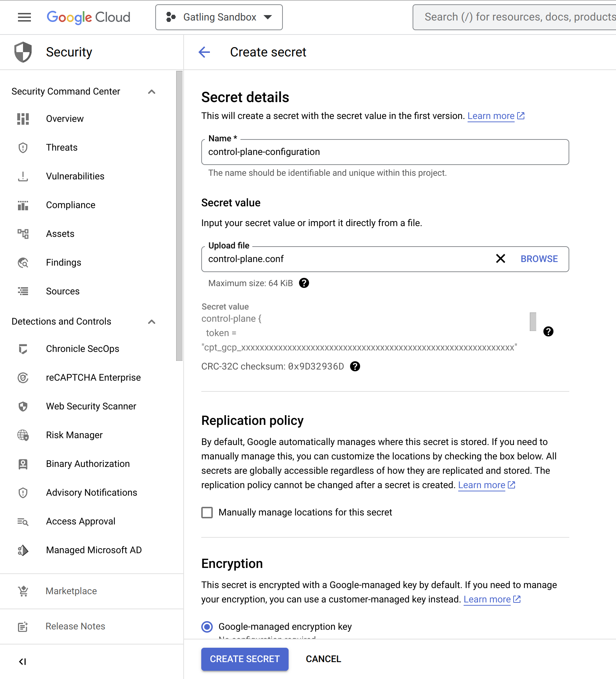Click the Compliance icon

coord(23,205)
